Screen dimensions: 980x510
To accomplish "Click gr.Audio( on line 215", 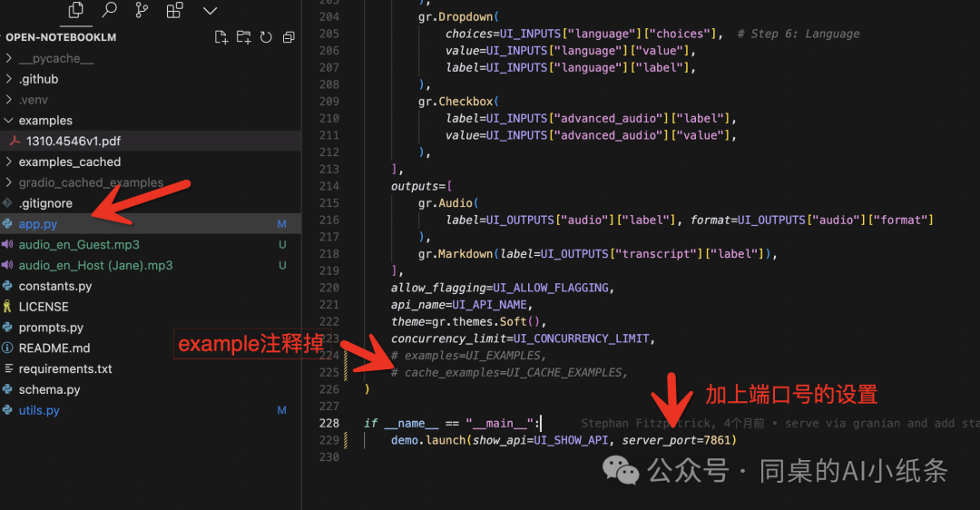I will (x=448, y=203).
